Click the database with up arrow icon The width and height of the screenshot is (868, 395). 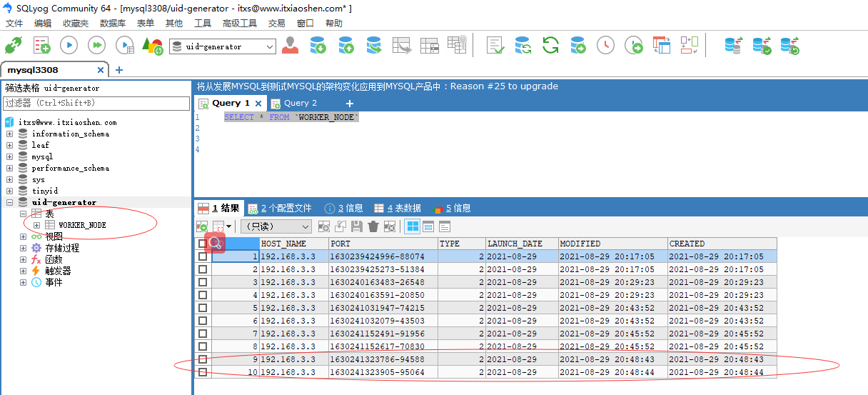(x=346, y=46)
